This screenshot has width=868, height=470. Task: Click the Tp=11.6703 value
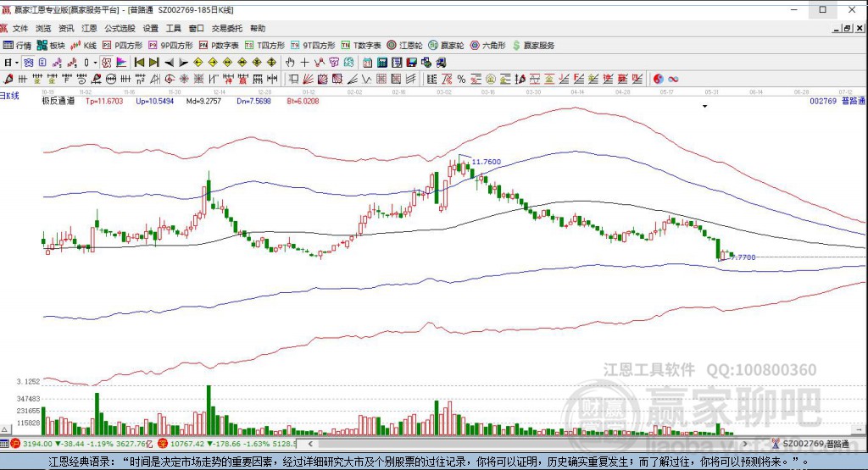click(x=104, y=101)
